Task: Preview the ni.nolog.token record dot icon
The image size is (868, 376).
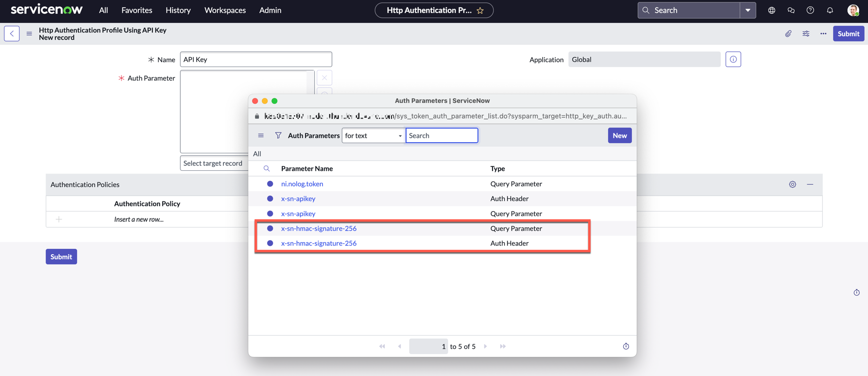Action: tap(270, 184)
